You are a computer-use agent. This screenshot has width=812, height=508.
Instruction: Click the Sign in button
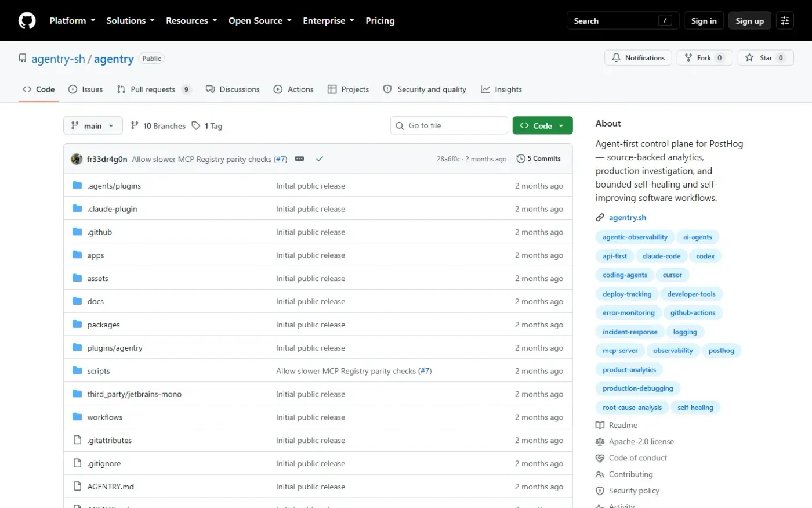pyautogui.click(x=704, y=21)
